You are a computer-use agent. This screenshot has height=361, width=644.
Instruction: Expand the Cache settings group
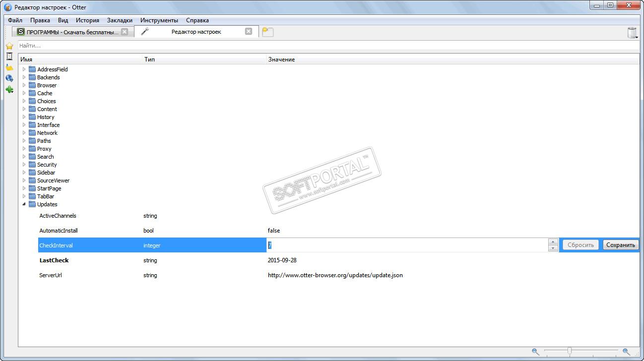click(x=24, y=93)
